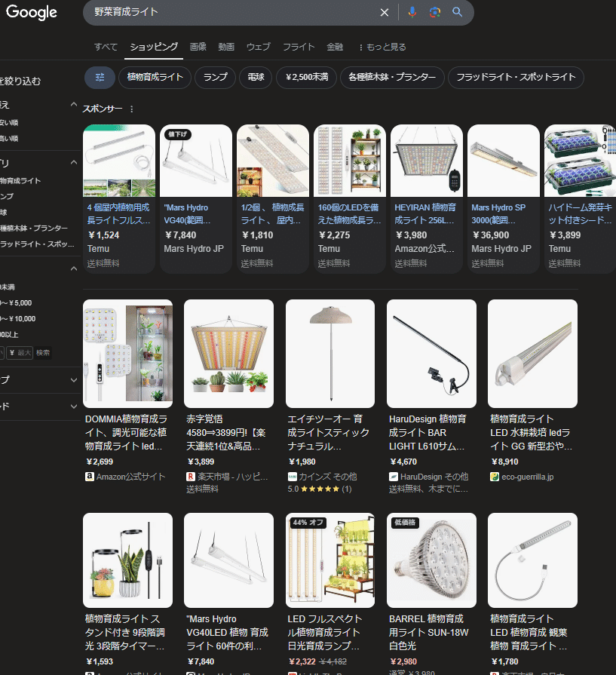The height and width of the screenshot is (675, 616).
Task: Open スタンド付き 9段階調光 product image
Action: pyautogui.click(x=128, y=560)
